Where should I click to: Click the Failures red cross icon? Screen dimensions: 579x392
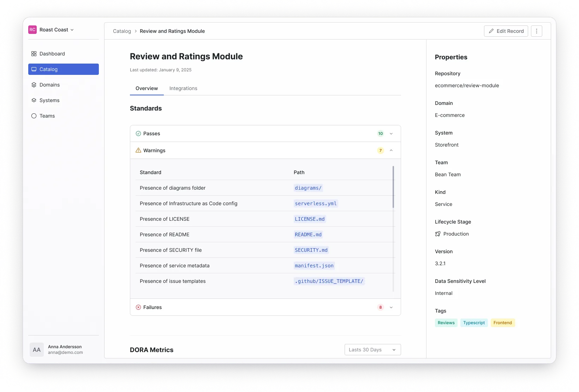coord(138,307)
